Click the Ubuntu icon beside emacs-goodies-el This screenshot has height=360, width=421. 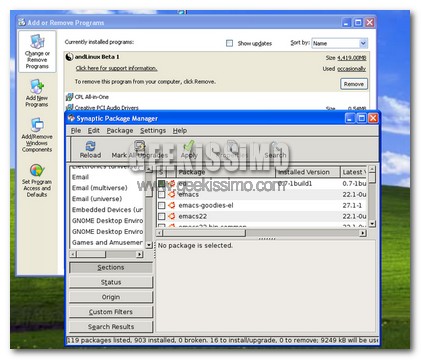pos(172,205)
